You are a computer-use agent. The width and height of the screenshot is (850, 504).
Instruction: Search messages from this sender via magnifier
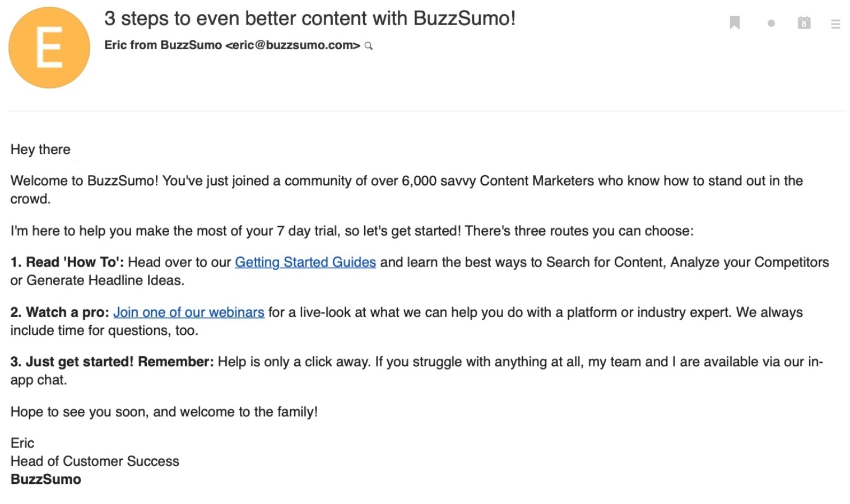point(368,46)
